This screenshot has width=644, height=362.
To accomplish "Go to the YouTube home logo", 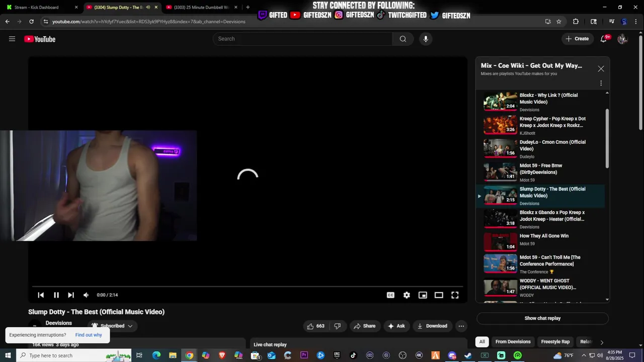I will click(40, 39).
